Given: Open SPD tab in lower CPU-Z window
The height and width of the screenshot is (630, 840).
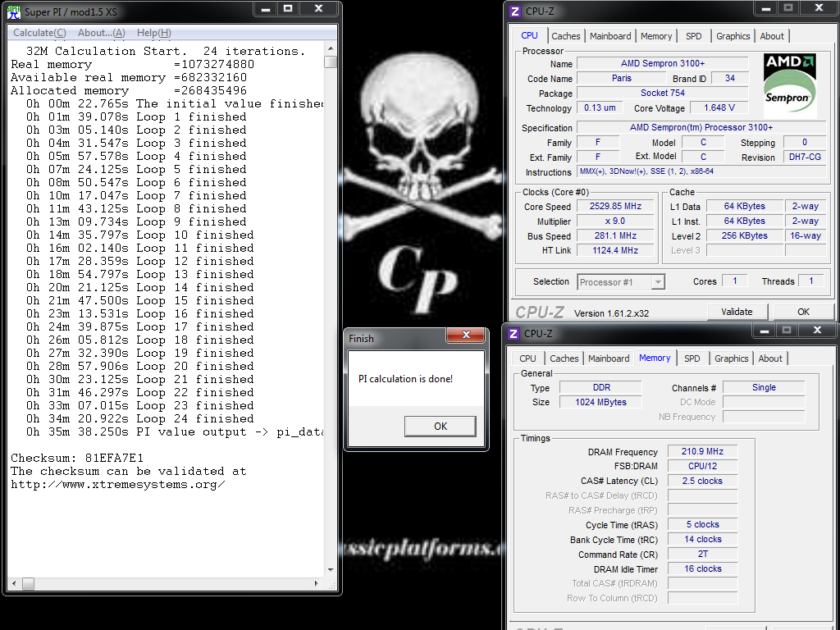Looking at the screenshot, I should coord(692,358).
